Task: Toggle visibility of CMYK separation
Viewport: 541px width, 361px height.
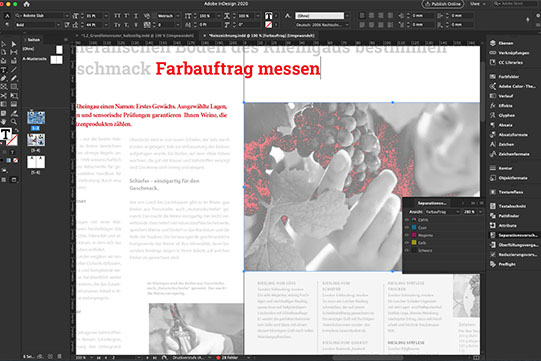Action: pos(407,220)
